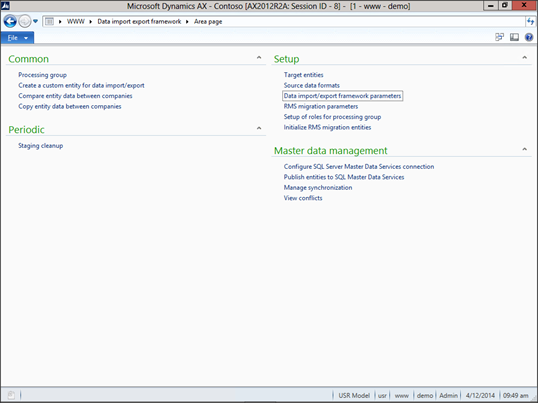
Task: Open Processing group link
Action: point(43,75)
